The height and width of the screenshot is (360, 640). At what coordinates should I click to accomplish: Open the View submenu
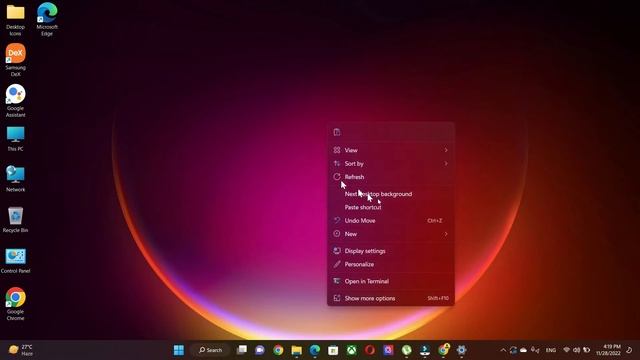(x=391, y=150)
